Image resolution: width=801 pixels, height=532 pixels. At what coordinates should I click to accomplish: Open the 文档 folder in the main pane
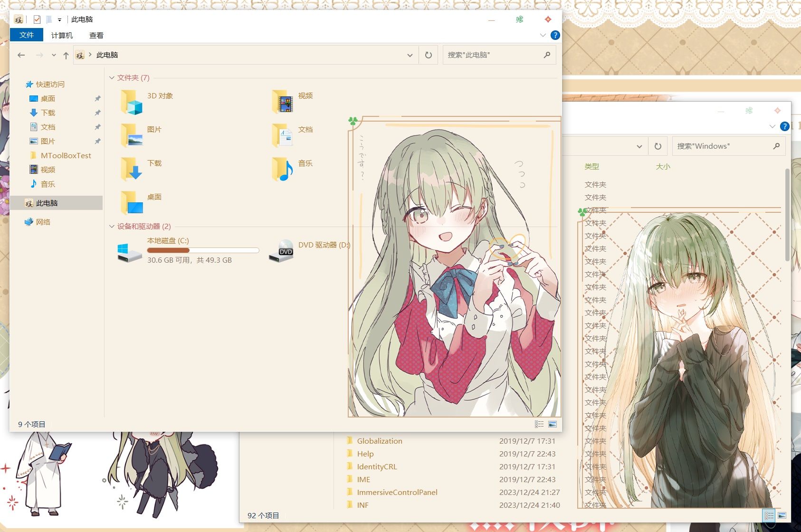coord(283,135)
